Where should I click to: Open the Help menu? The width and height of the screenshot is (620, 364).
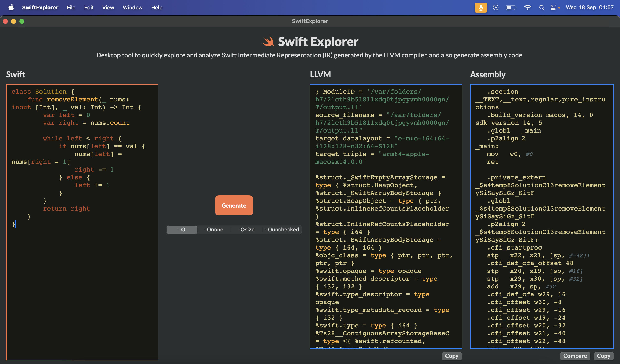tap(156, 7)
